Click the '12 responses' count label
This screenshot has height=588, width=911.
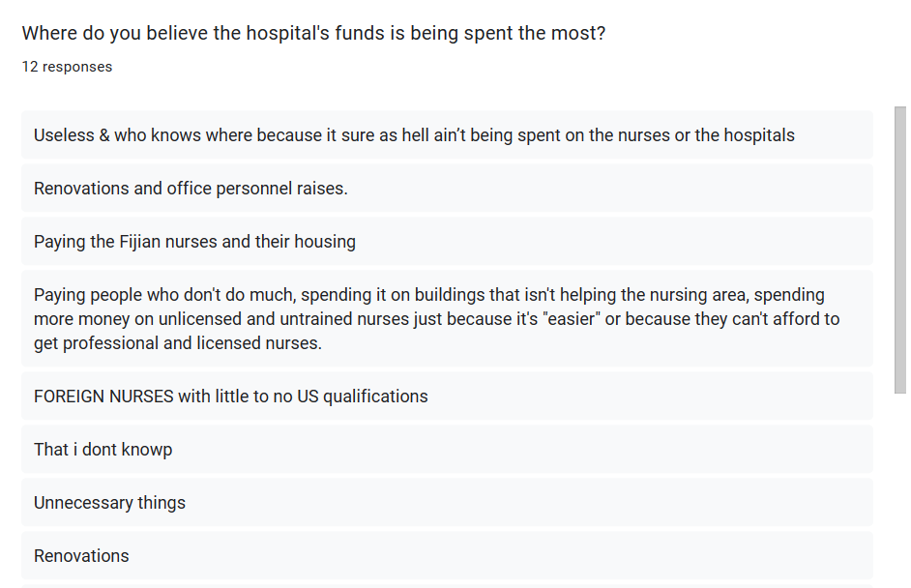(x=67, y=67)
